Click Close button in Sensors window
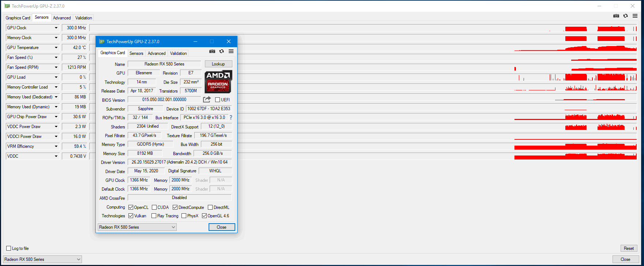Image resolution: width=644 pixels, height=266 pixels. click(625, 259)
